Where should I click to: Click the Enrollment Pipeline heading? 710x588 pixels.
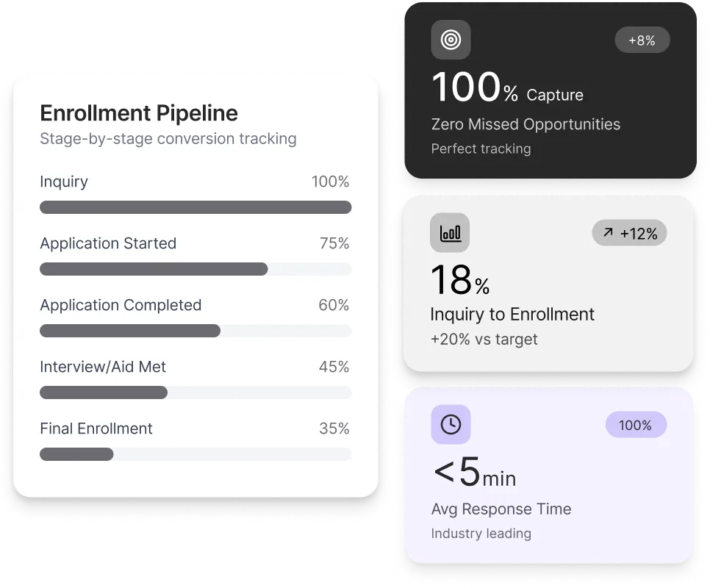click(x=139, y=113)
